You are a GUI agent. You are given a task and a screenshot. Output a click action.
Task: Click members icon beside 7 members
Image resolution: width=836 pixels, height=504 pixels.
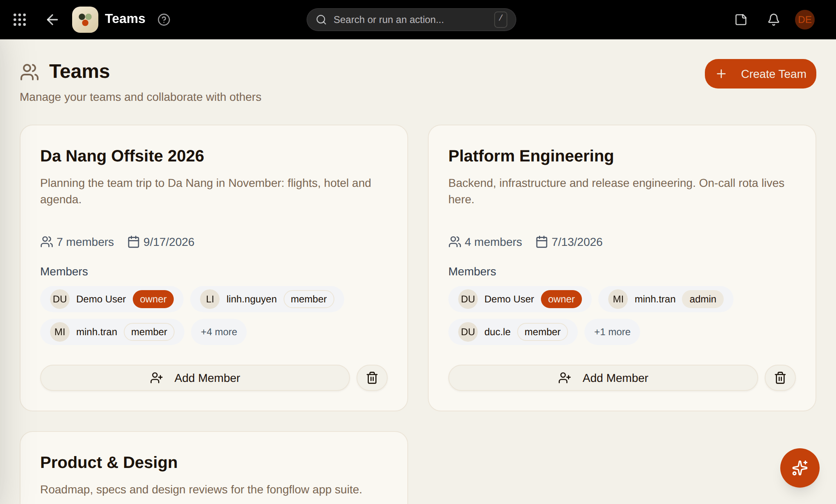pyautogui.click(x=47, y=242)
